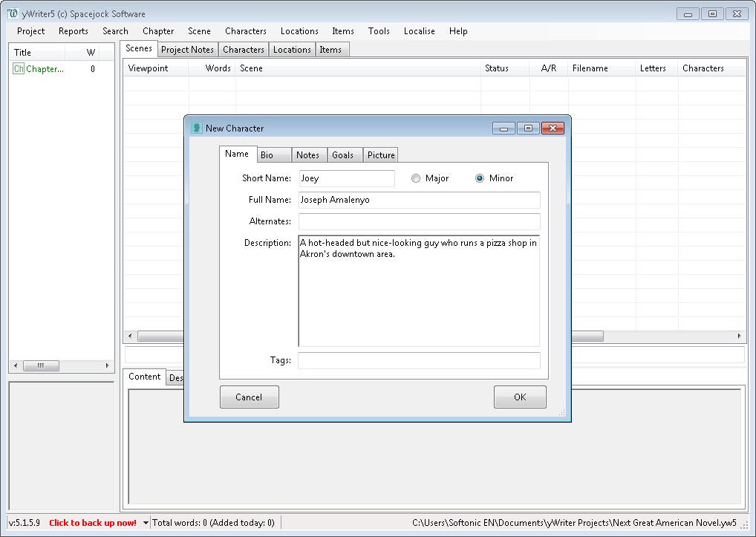Close the yWriter5 main window
Image resolution: width=756 pixels, height=537 pixels.
[x=737, y=14]
